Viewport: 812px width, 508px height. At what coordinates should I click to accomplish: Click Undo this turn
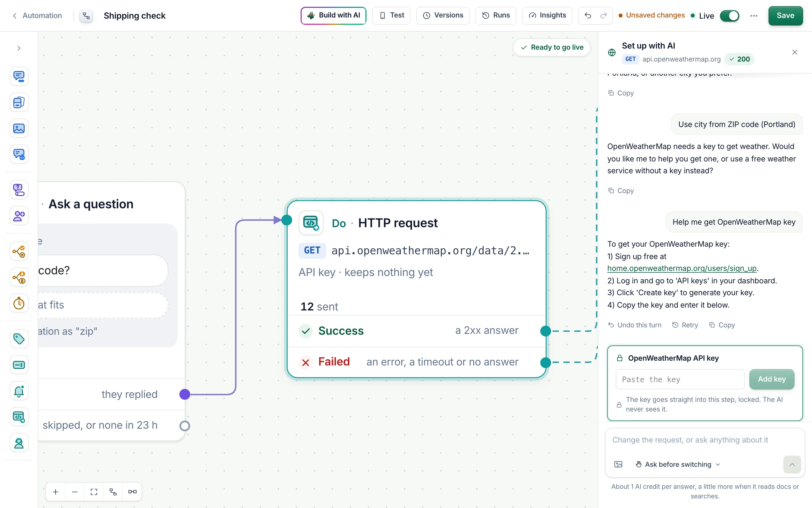pyautogui.click(x=634, y=325)
